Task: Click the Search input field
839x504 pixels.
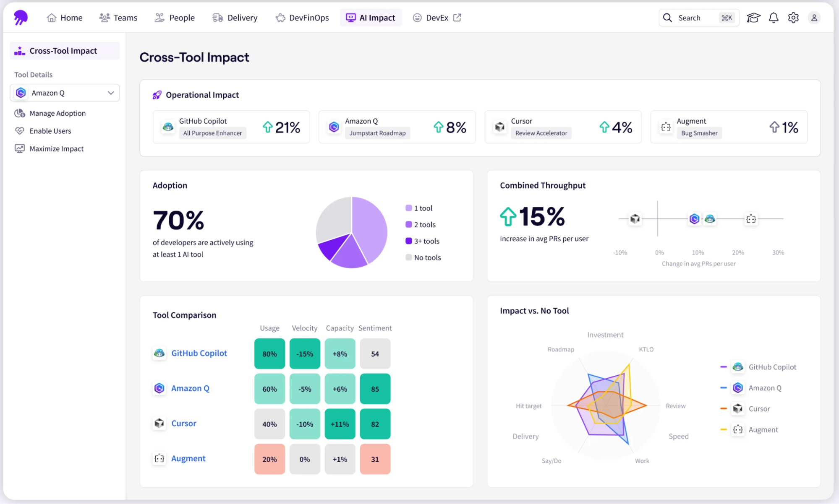Action: [699, 18]
